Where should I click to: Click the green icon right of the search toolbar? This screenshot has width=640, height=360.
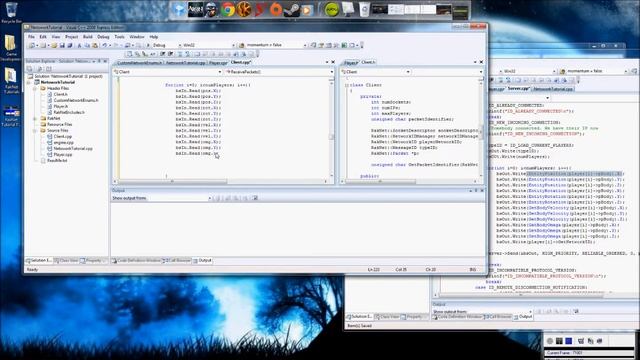point(344,45)
